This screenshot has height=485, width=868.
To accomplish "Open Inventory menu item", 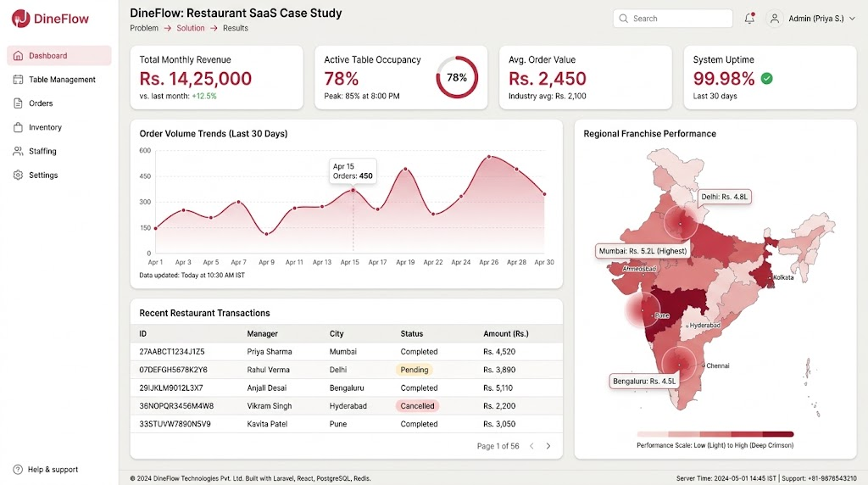I will pos(59,127).
